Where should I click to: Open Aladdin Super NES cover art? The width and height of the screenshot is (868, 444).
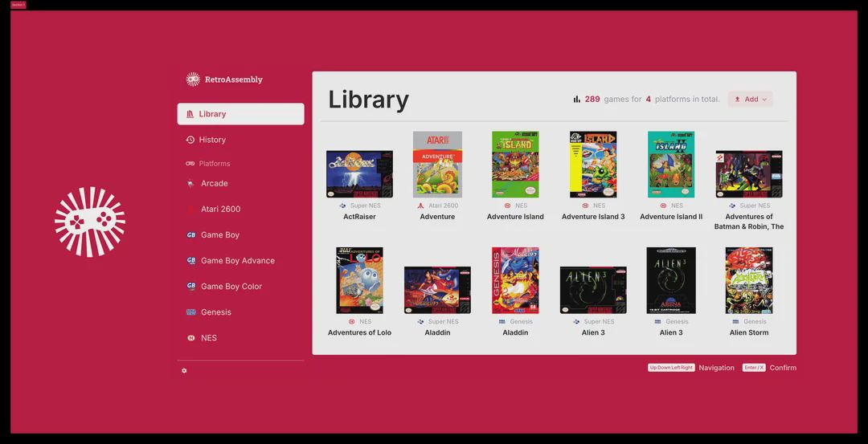pyautogui.click(x=437, y=291)
